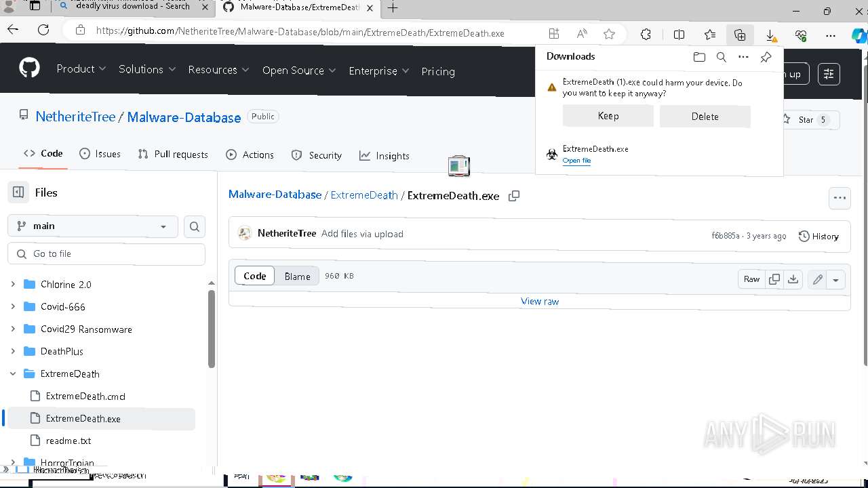Expand the Covid-666 folder
The width and height of the screenshot is (868, 488).
point(13,307)
